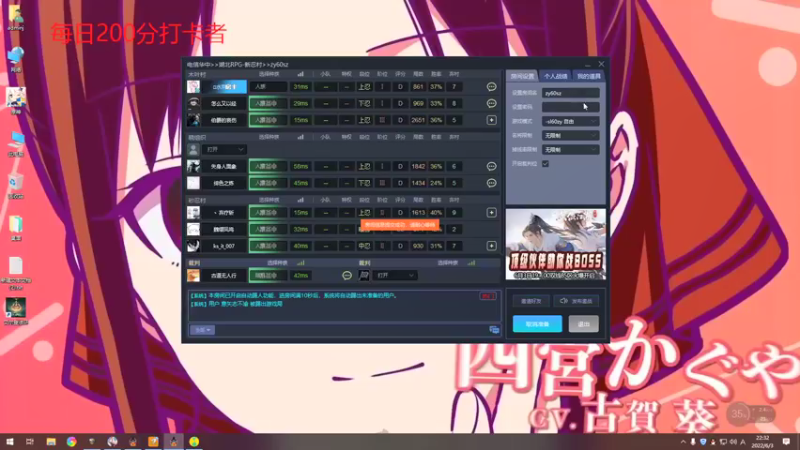
Task: Click the 邀请好友 button
Action: click(531, 301)
